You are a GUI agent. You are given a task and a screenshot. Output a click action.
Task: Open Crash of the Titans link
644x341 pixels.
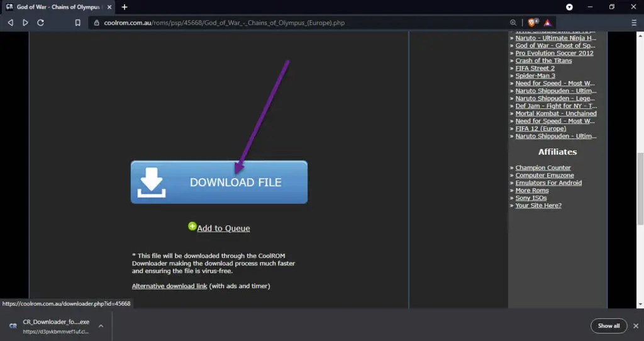pyautogui.click(x=543, y=60)
